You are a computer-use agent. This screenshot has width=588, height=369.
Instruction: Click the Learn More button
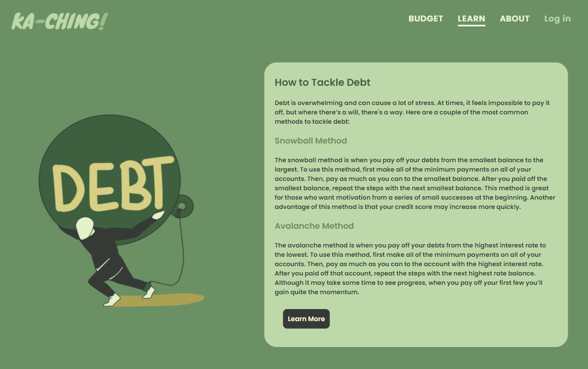pos(306,319)
